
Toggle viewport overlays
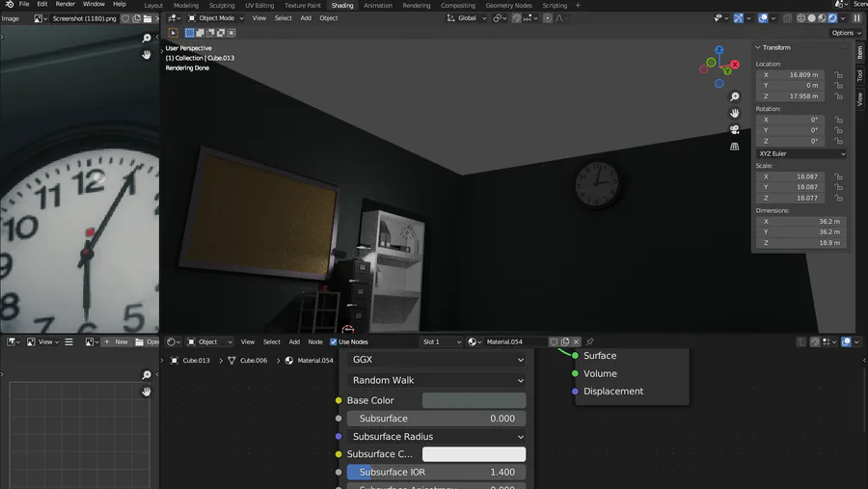pyautogui.click(x=763, y=18)
